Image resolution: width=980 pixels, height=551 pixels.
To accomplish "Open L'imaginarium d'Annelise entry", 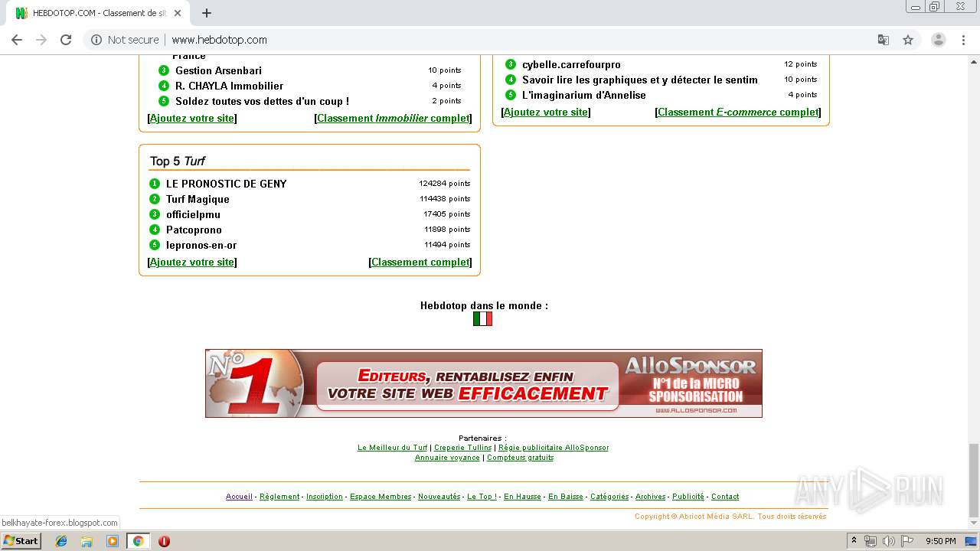I will (x=584, y=95).
